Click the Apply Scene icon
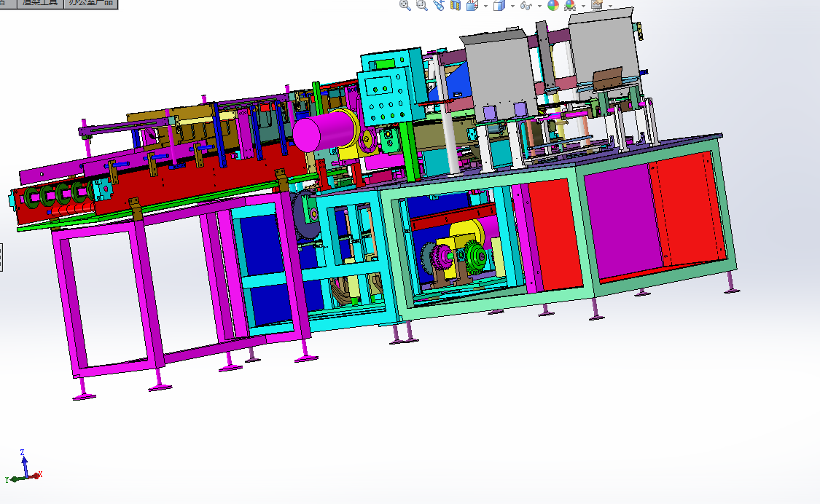The height and width of the screenshot is (504, 820). [570, 5]
